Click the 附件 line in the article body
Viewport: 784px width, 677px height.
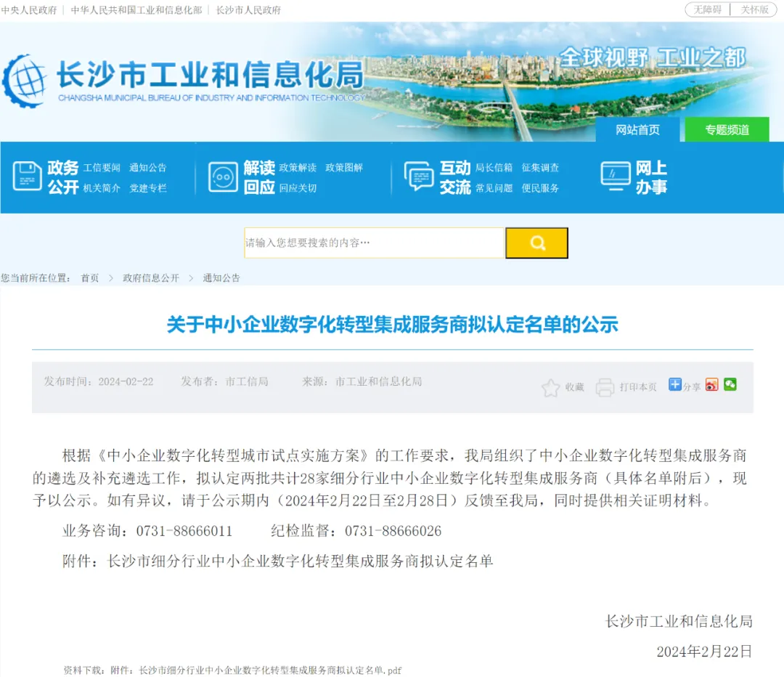(278, 562)
